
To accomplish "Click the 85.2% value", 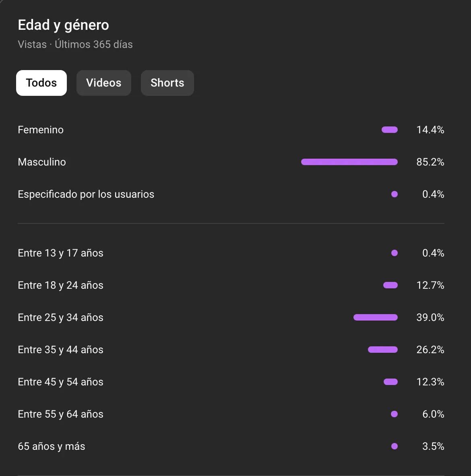I will coord(430,162).
